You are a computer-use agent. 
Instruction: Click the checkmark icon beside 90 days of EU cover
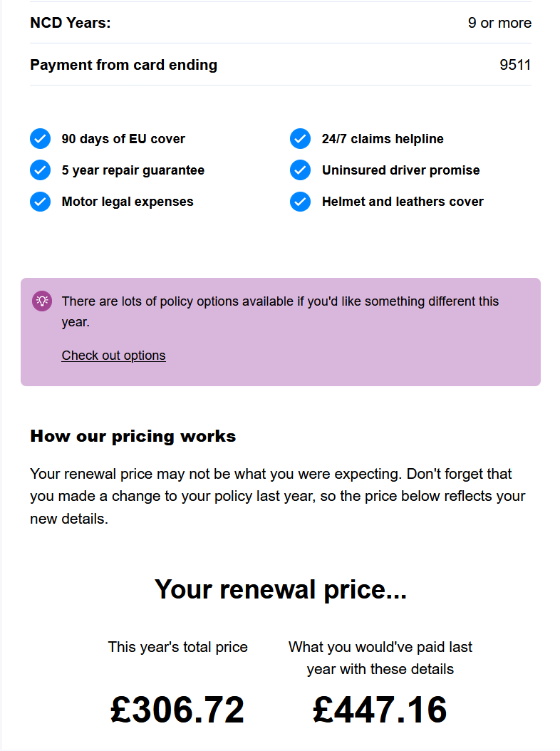[40, 139]
